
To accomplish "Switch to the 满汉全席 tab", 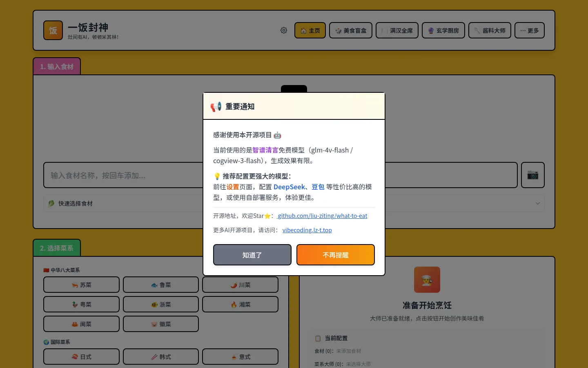I will (x=397, y=30).
